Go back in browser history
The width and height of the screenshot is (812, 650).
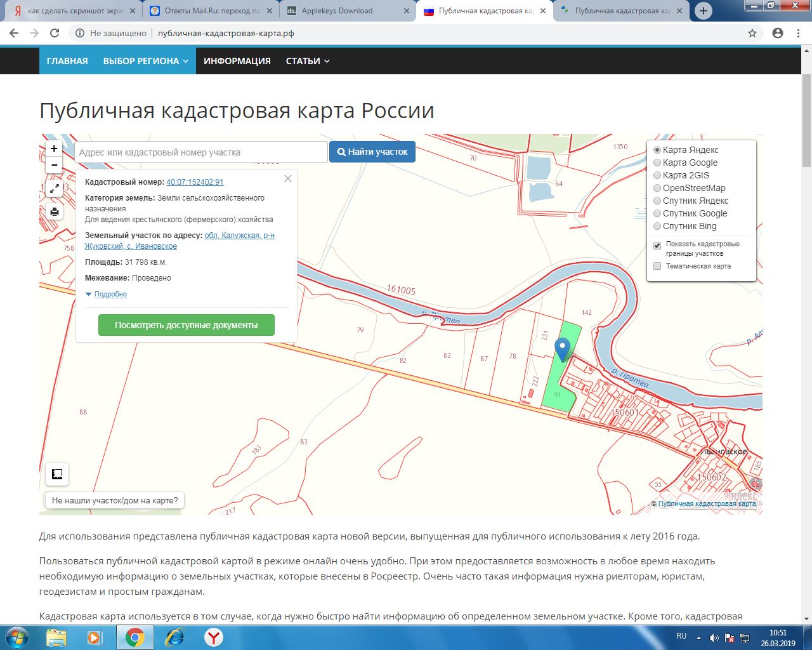click(14, 33)
